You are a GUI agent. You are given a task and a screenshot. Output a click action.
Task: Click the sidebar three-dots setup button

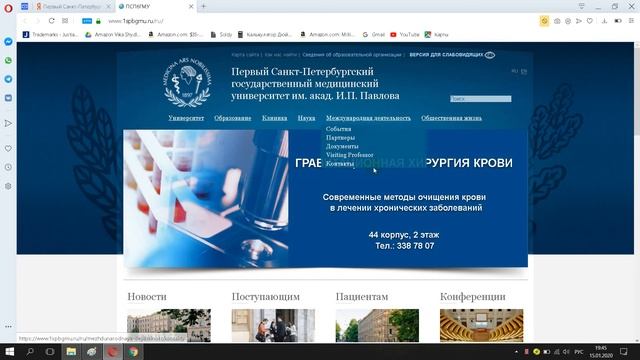[x=8, y=327]
